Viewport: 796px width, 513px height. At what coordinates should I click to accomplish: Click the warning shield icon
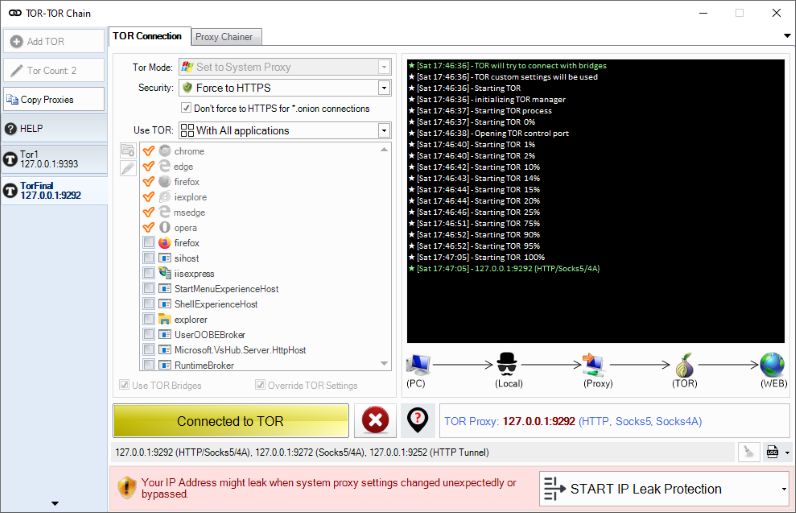pos(127,488)
